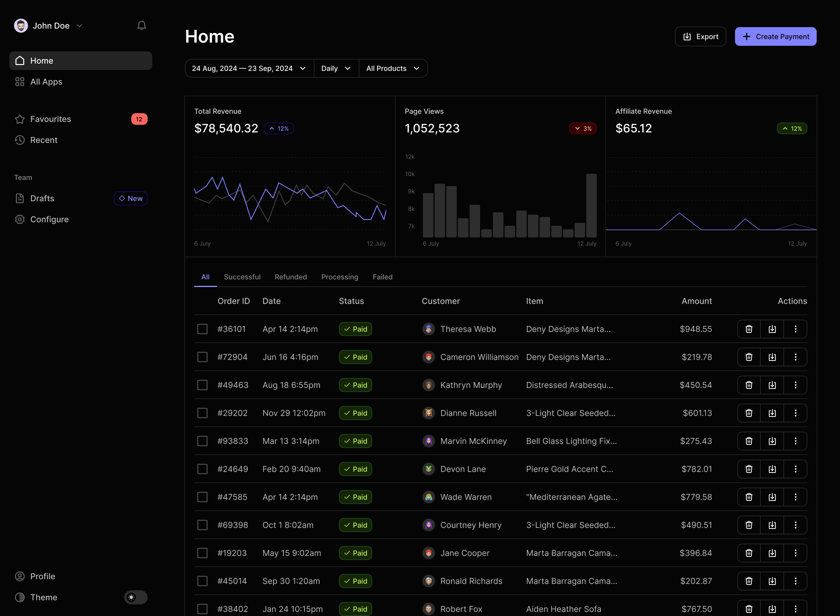This screenshot has width=840, height=616.
Task: Select checkbox for Devon Lane's order
Action: [202, 469]
